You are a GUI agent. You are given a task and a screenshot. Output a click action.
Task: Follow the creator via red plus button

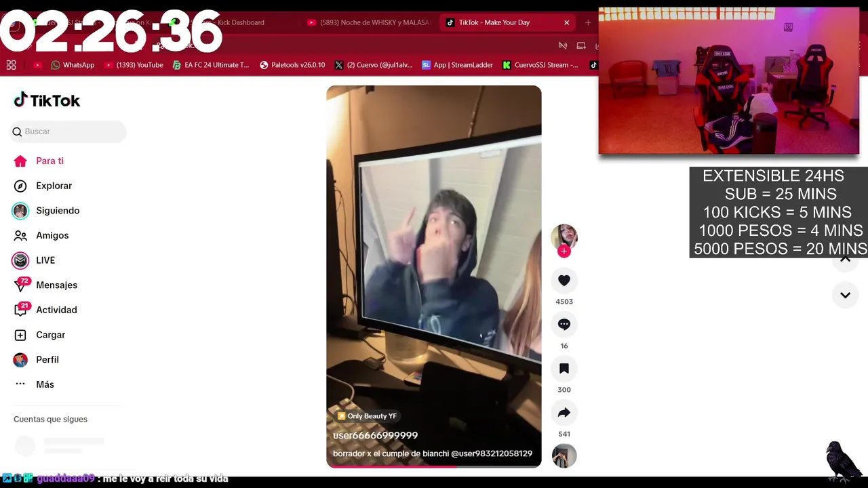click(564, 251)
